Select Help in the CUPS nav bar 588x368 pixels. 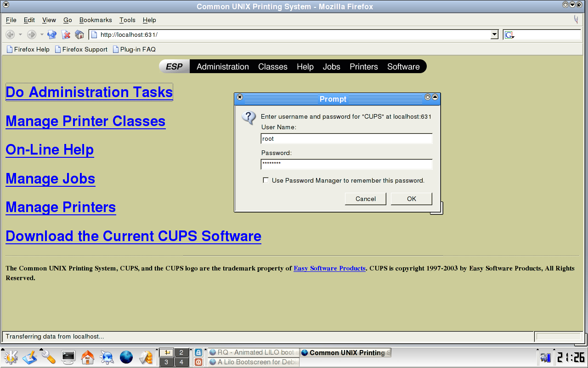(305, 67)
